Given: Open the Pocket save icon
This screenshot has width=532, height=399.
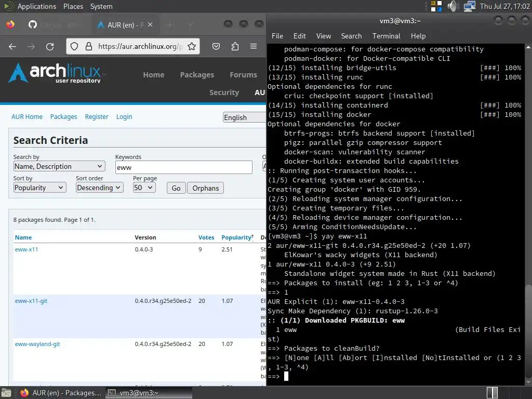Looking at the screenshot, I should (x=216, y=46).
